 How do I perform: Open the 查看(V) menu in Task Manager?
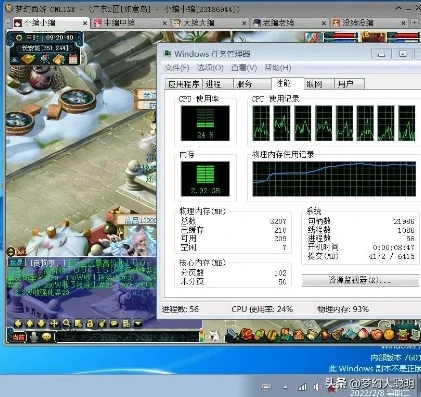point(244,68)
